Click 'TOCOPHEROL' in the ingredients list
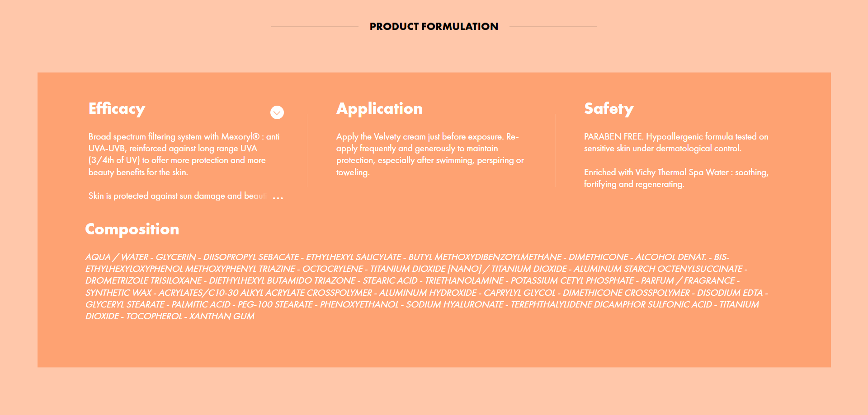The width and height of the screenshot is (868, 415). (154, 317)
